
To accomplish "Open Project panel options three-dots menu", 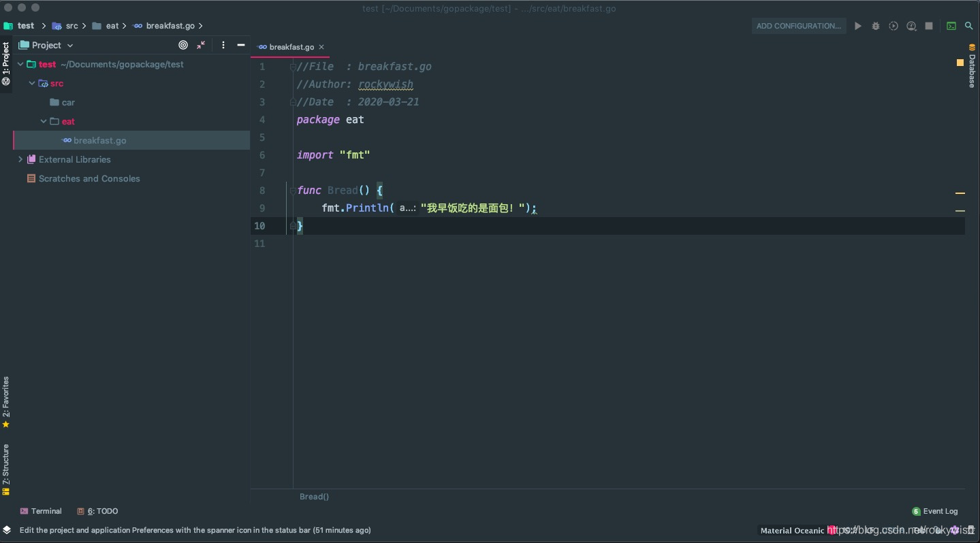I will (223, 45).
